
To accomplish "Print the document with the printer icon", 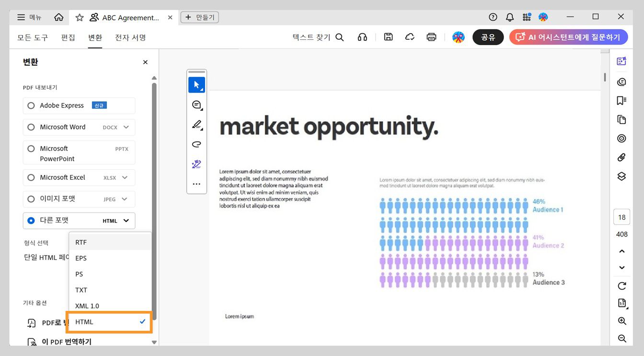I will click(432, 37).
